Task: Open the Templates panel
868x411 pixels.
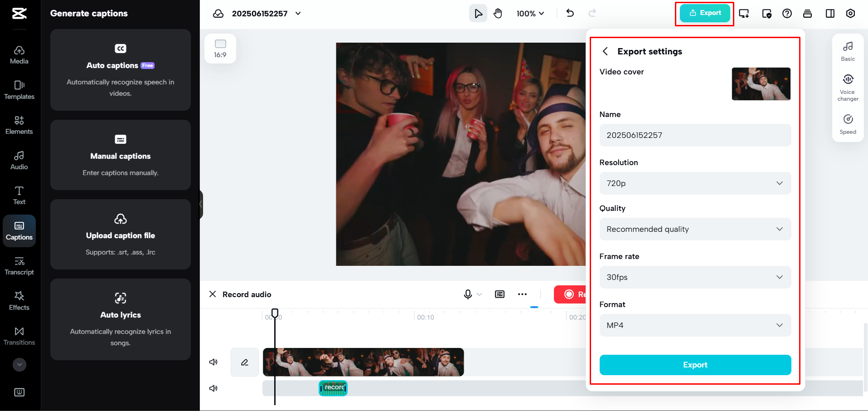Action: click(x=19, y=90)
